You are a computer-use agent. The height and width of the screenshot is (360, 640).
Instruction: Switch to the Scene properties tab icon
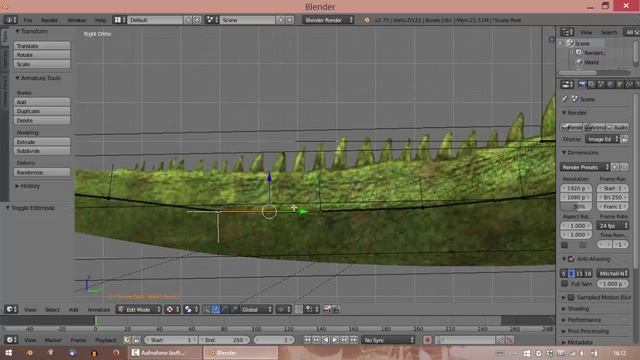click(x=601, y=84)
